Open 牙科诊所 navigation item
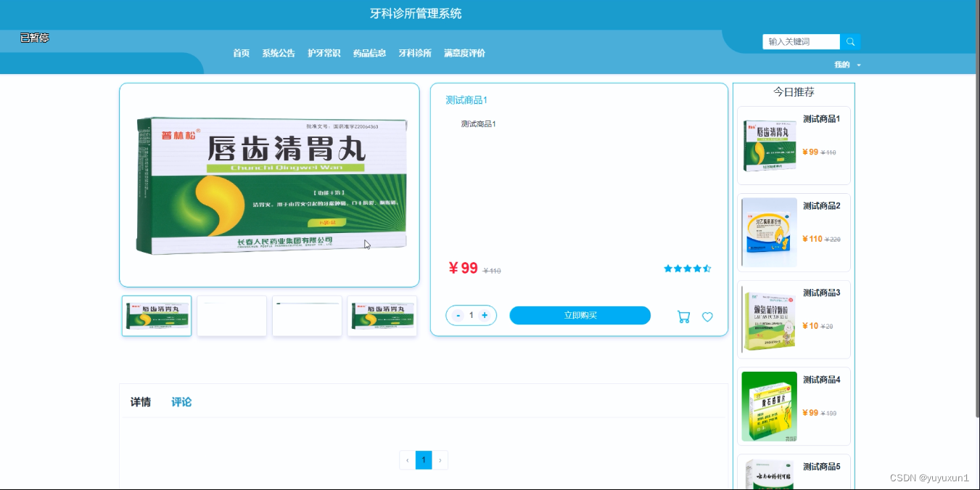The image size is (980, 490). 415,53
